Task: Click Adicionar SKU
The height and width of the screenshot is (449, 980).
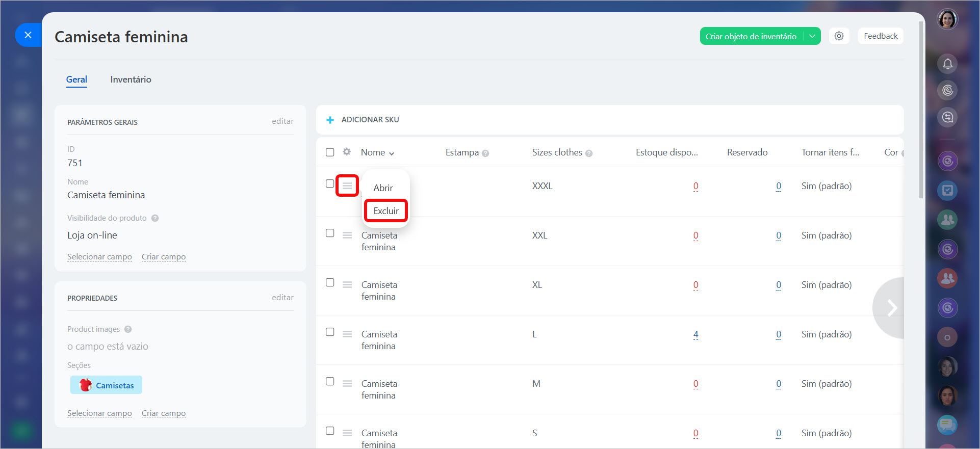Action: (370, 120)
